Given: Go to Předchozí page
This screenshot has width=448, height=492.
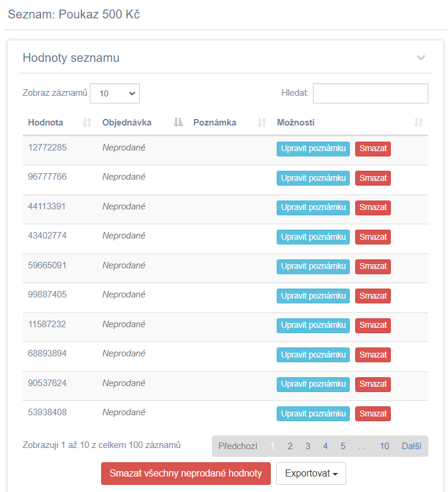Looking at the screenshot, I should tap(238, 446).
